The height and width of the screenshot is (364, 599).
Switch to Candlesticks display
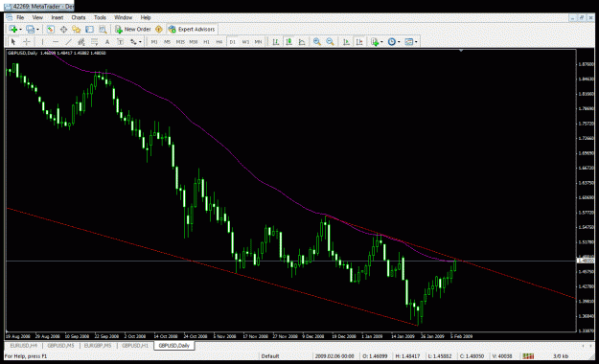[288, 41]
